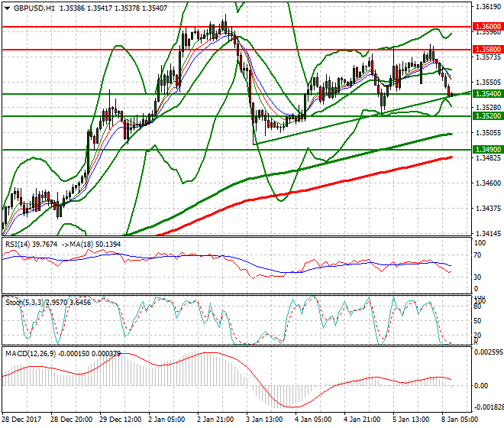
Task: Click the 28 Dec 2017 date label
Action: (x=21, y=420)
